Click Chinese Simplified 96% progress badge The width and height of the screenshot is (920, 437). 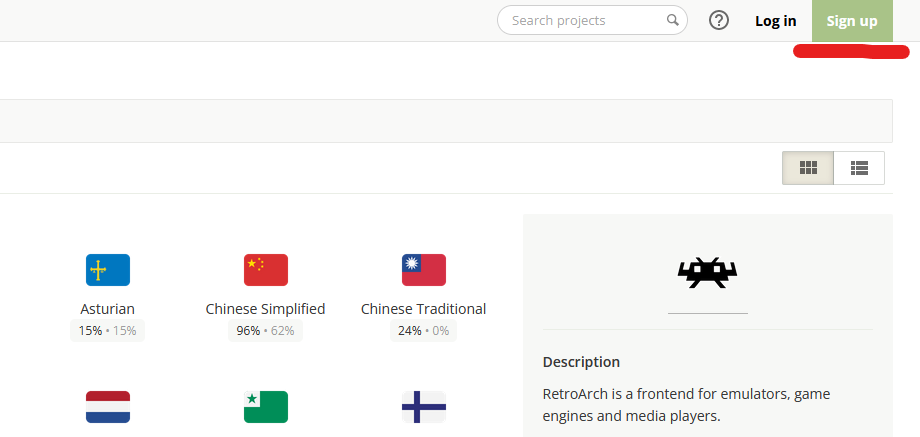click(x=265, y=331)
